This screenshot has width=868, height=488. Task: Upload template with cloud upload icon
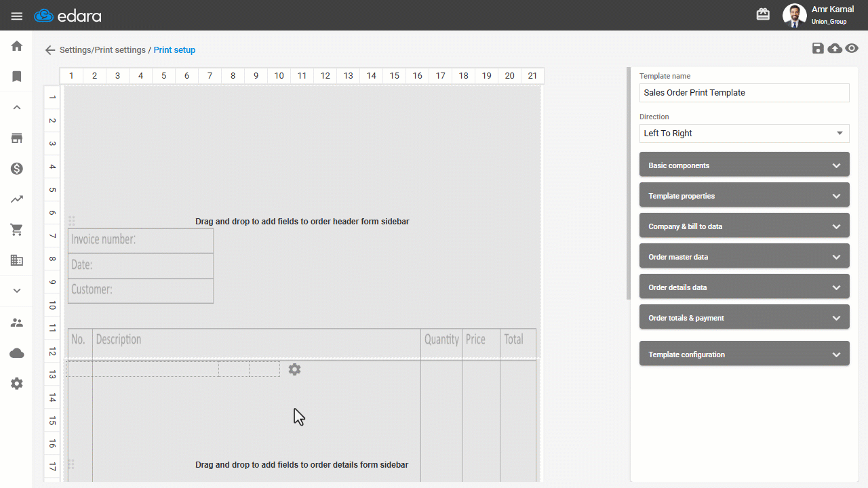835,48
